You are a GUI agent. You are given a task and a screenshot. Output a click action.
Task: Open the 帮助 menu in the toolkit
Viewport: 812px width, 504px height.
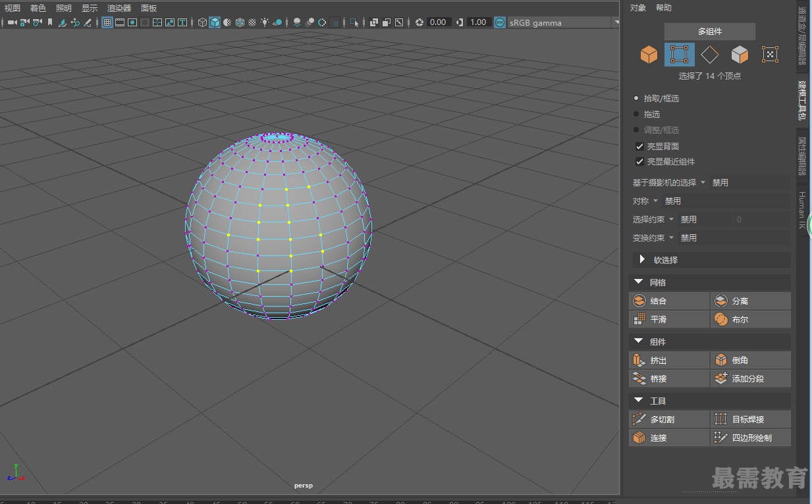664,8
